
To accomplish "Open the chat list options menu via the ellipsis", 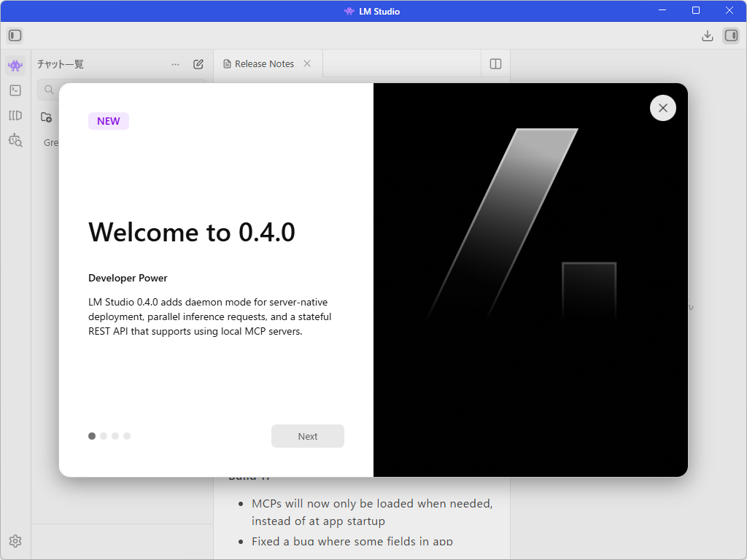I will pyautogui.click(x=175, y=64).
